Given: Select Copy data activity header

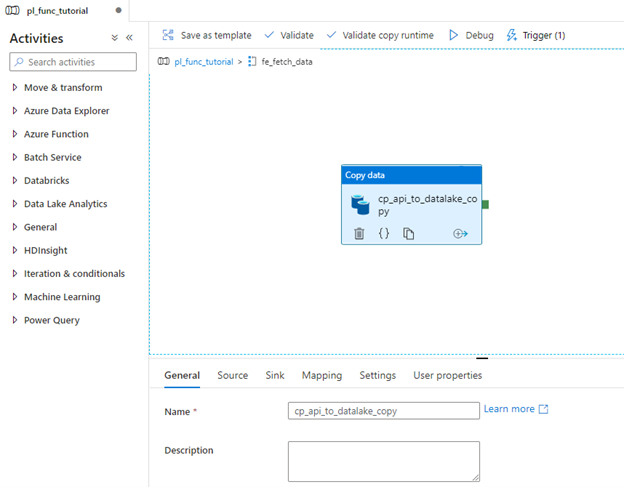Looking at the screenshot, I should [411, 175].
